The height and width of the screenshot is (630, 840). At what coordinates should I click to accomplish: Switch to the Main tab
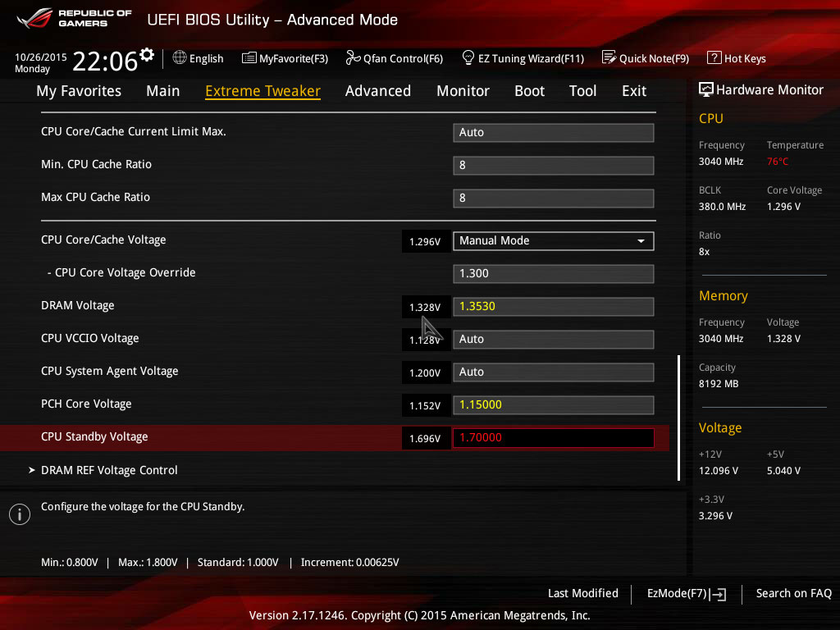pyautogui.click(x=163, y=91)
